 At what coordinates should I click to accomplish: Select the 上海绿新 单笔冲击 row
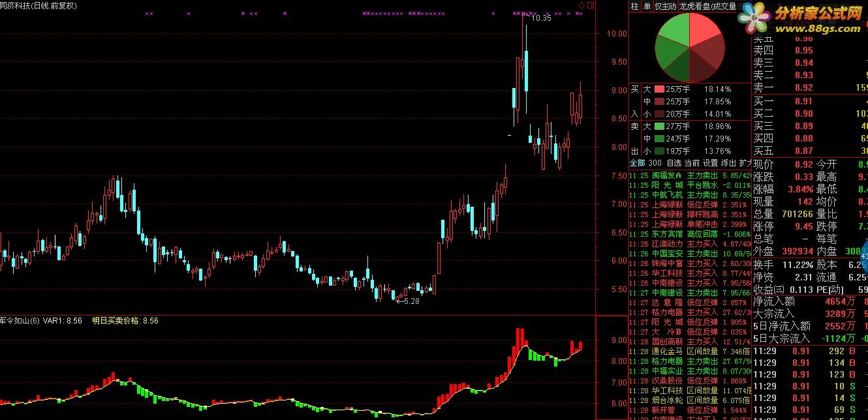pyautogui.click(x=689, y=224)
